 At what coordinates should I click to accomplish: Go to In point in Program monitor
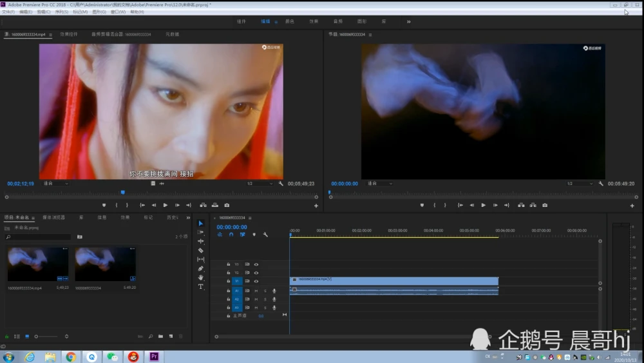tap(460, 205)
